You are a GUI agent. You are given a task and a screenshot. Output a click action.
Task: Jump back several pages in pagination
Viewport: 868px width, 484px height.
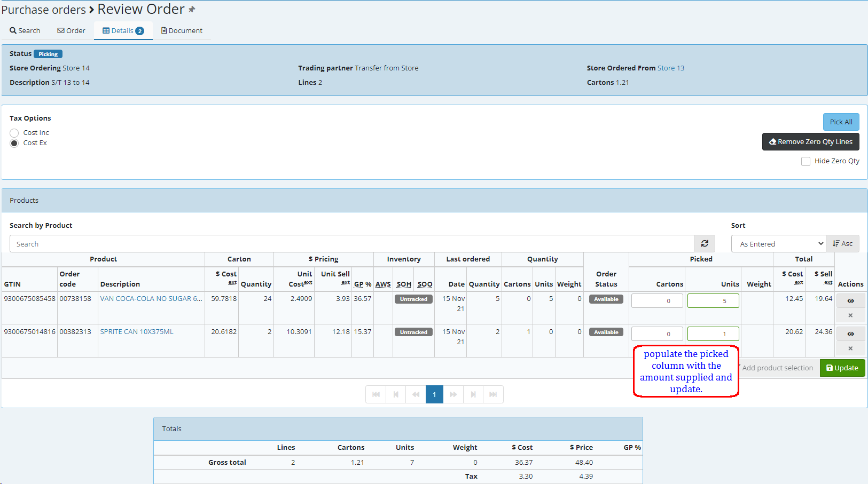[x=416, y=394]
